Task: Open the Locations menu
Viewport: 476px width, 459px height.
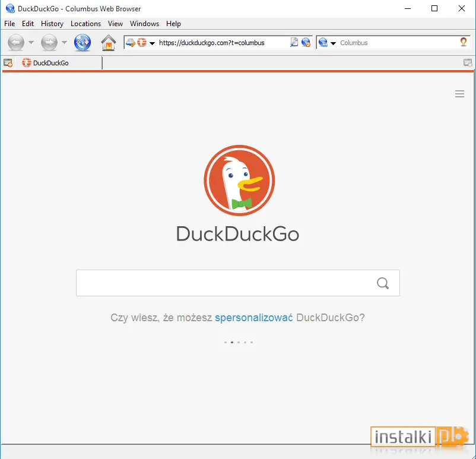Action: click(85, 24)
